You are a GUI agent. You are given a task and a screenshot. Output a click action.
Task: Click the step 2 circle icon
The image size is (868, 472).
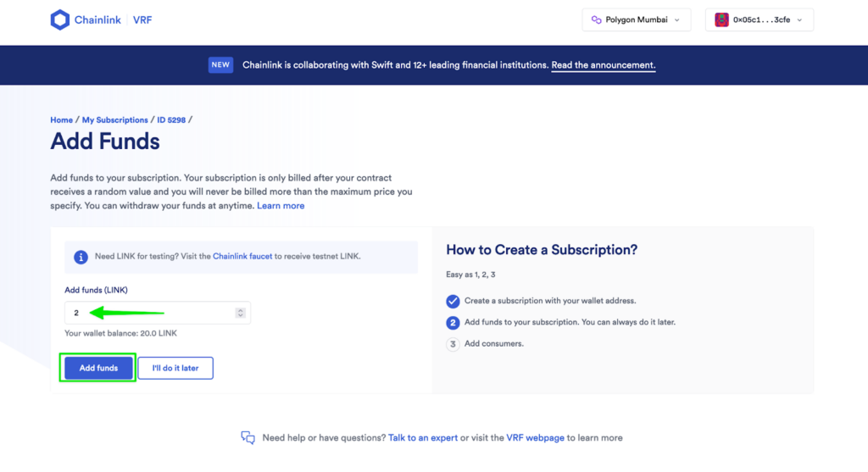(453, 323)
